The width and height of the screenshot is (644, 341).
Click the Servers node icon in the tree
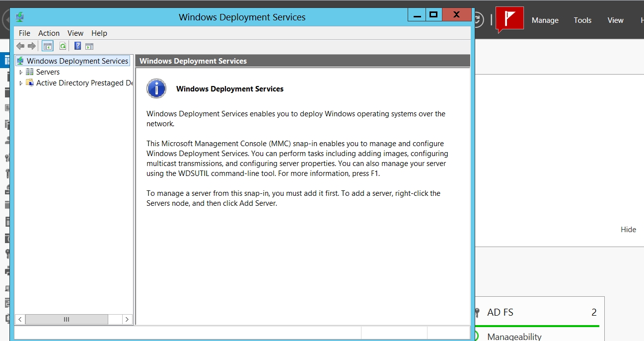click(30, 72)
